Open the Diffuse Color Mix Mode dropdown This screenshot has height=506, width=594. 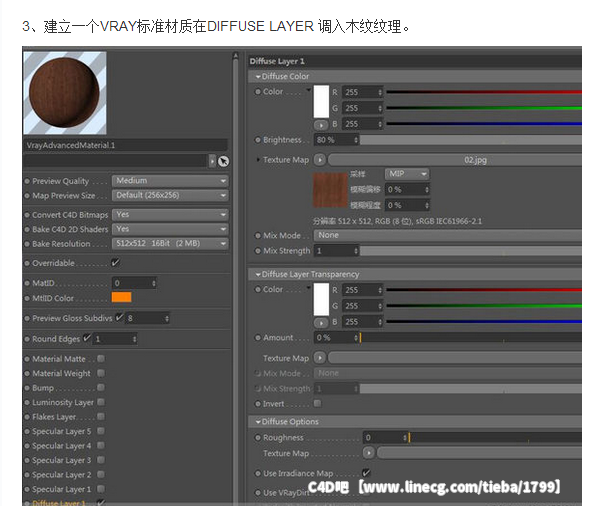[448, 235]
